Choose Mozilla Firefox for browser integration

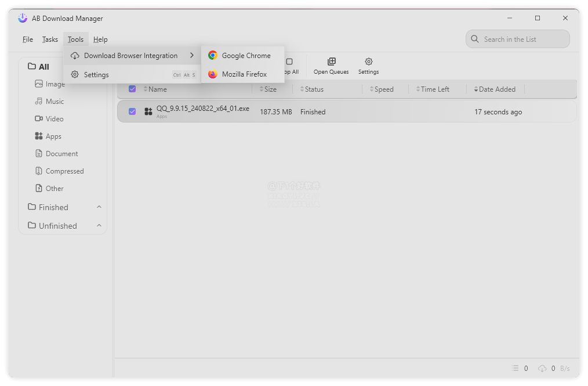pos(242,74)
